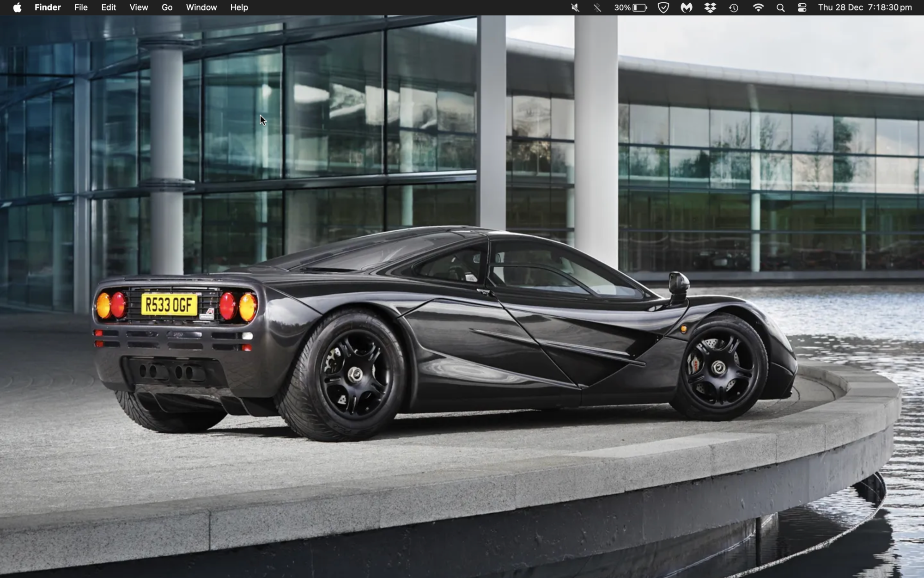The width and height of the screenshot is (924, 578).
Task: Click the date and time clock
Action: point(865,7)
